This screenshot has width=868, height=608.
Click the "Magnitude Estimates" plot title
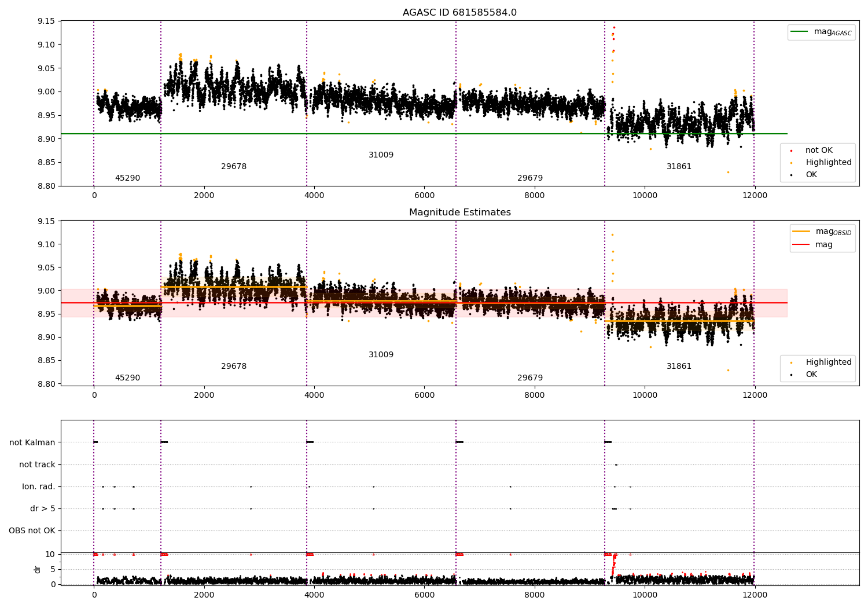pyautogui.click(x=459, y=213)
